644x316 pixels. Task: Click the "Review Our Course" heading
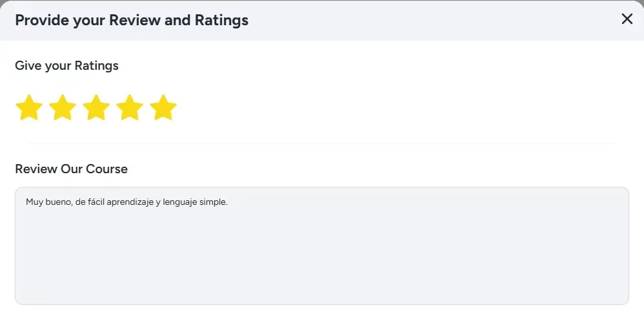click(71, 169)
